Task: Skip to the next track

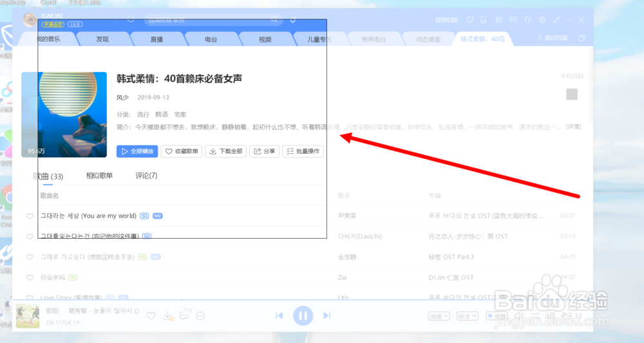Action: 327,315
